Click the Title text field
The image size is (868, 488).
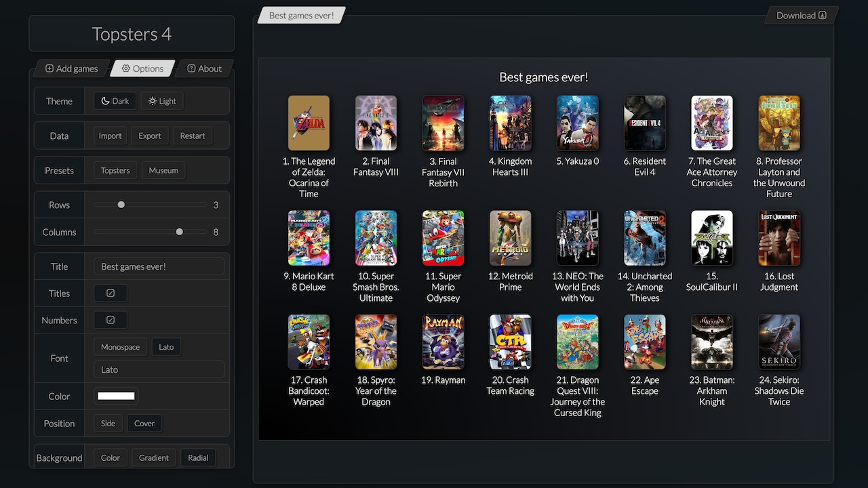pos(159,266)
